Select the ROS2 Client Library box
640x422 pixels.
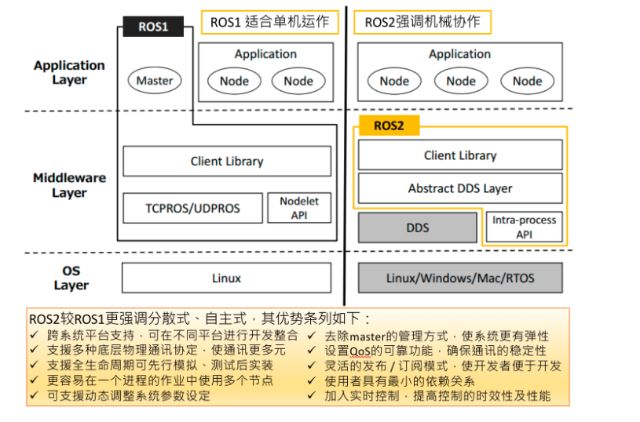coord(460,155)
